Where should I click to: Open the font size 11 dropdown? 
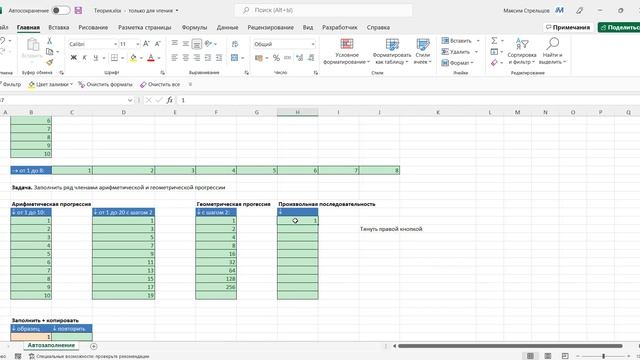(138, 44)
